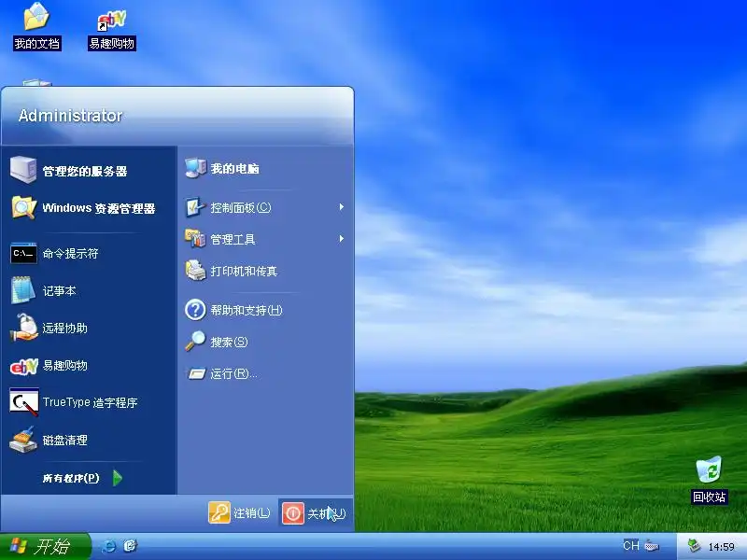Click the 关机(U) shut down label
Image resolution: width=747 pixels, height=560 pixels.
pyautogui.click(x=326, y=514)
